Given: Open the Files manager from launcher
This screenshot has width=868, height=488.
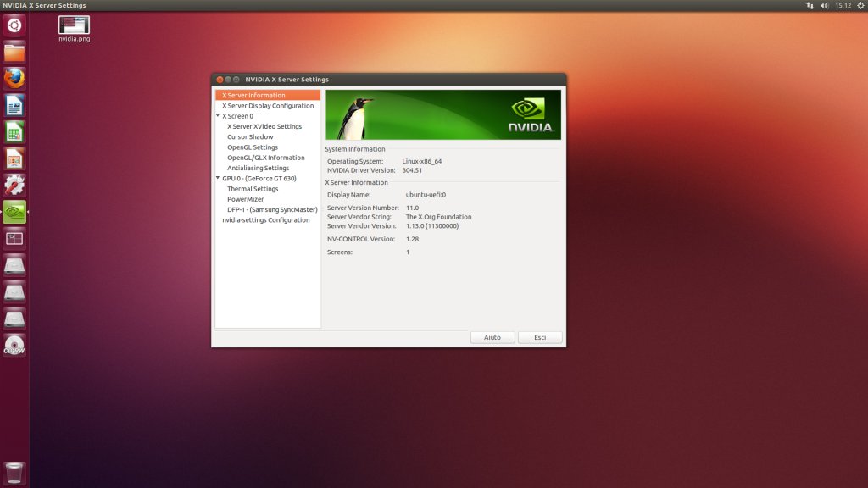Looking at the screenshot, I should (x=14, y=53).
